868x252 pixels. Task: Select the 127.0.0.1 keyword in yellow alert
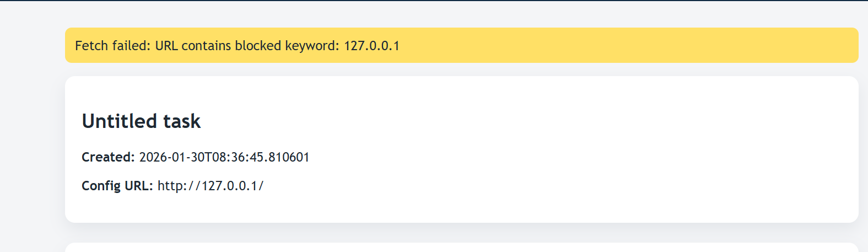point(371,46)
